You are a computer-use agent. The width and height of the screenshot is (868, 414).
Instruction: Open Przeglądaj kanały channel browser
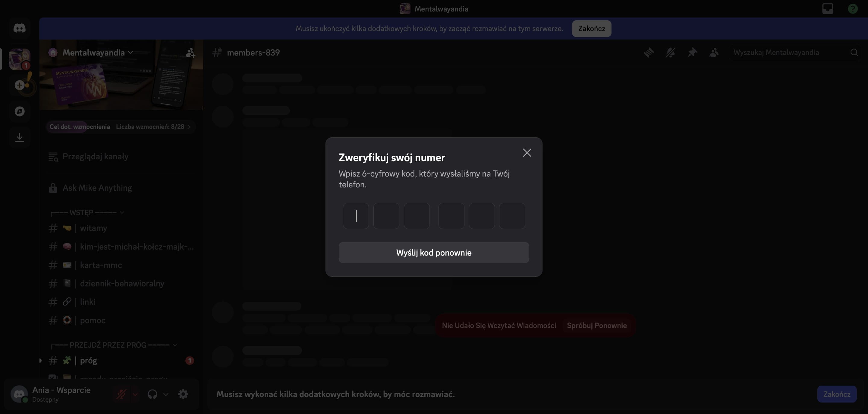[121, 157]
